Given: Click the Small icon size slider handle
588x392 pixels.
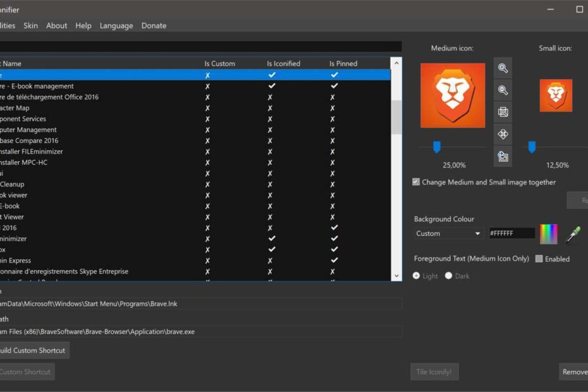Looking at the screenshot, I should coord(532,147).
